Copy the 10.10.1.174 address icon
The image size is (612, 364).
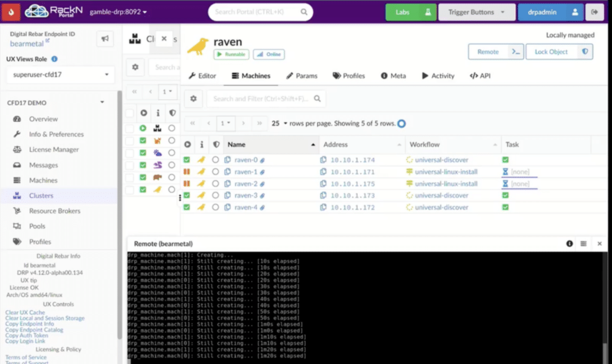tap(323, 160)
